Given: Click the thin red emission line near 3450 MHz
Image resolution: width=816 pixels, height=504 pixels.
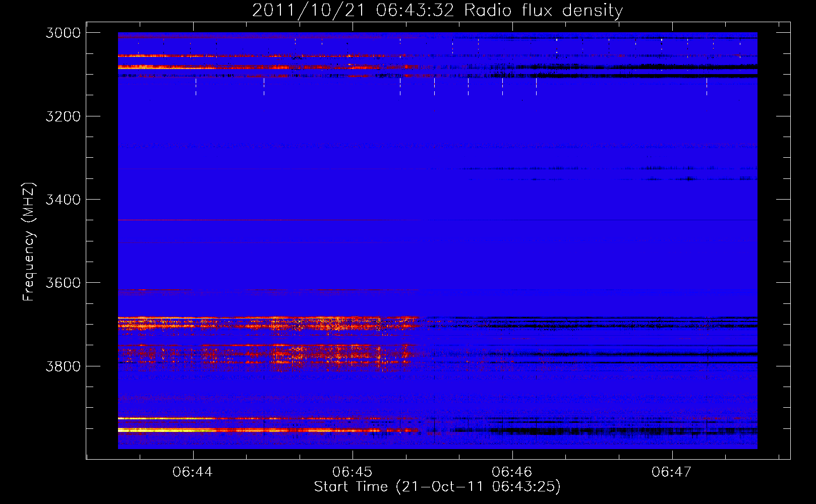Looking at the screenshot, I should tap(269, 220).
